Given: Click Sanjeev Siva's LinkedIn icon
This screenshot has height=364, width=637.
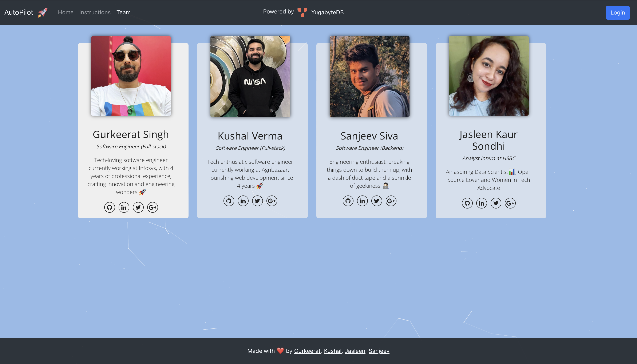Looking at the screenshot, I should (362, 201).
